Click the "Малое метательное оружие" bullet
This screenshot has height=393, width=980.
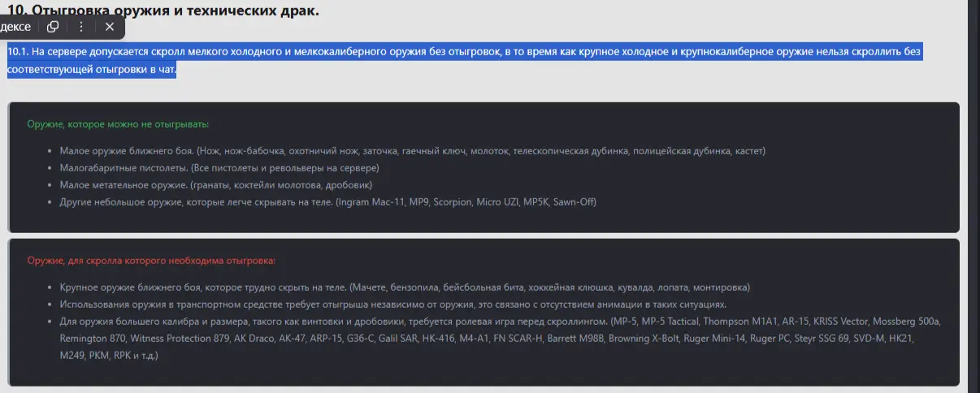click(215, 185)
